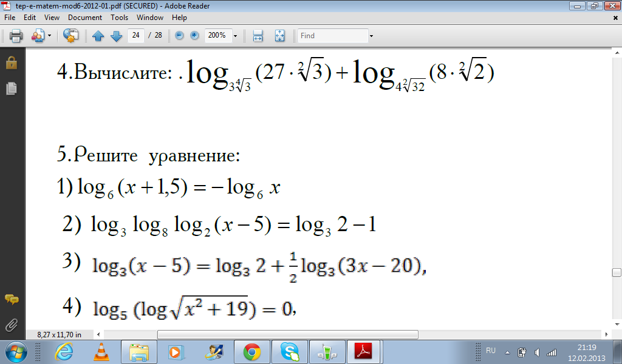Click the Print icon
The height and width of the screenshot is (364, 622).
coord(16,36)
